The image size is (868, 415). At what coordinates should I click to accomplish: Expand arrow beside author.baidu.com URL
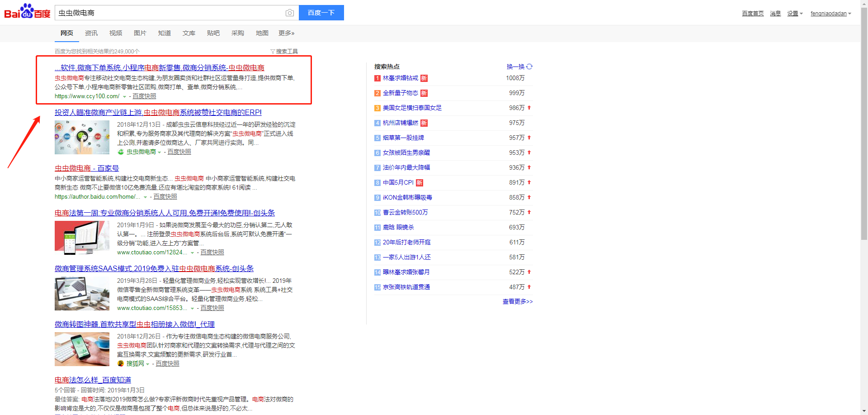[145, 197]
